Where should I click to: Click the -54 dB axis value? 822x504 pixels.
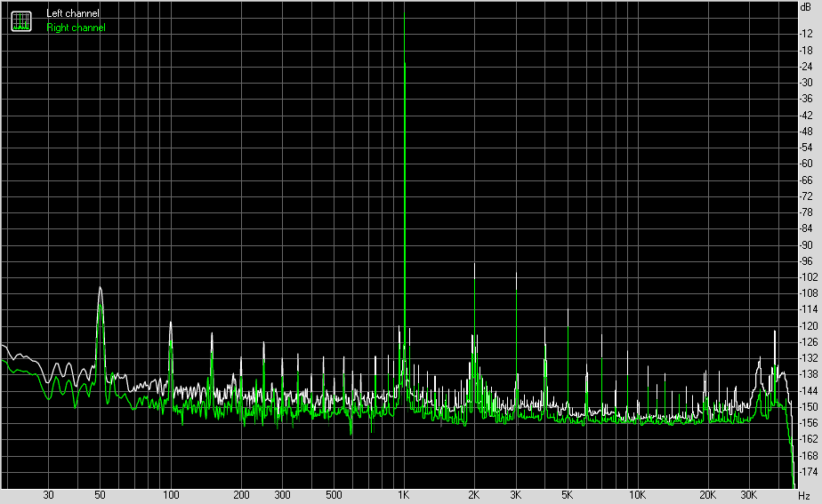(806, 148)
